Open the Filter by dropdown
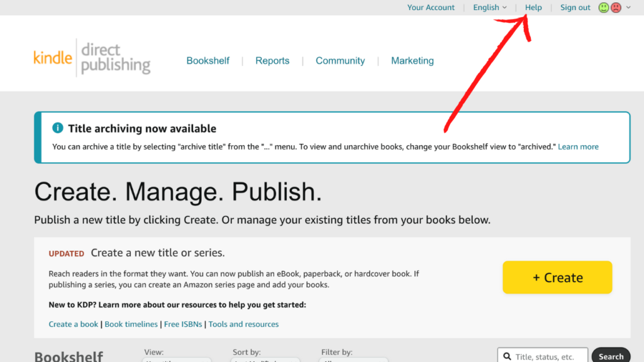 (x=353, y=359)
